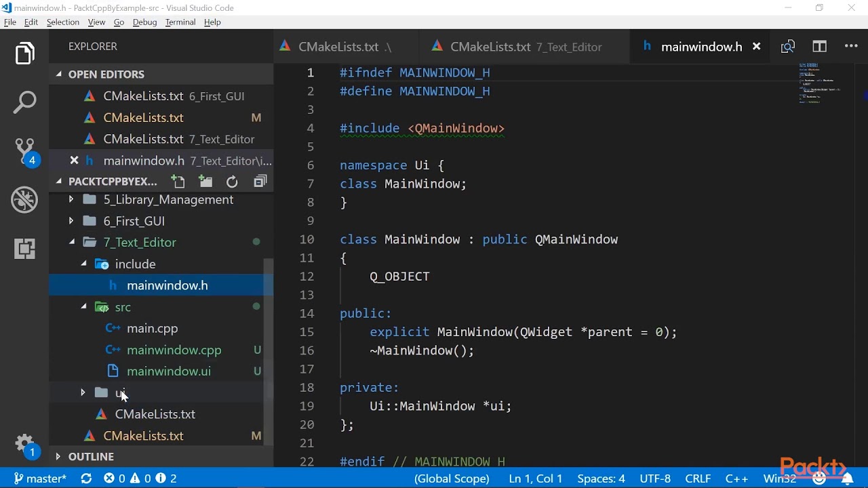This screenshot has height=488, width=868.
Task: Expand the 5_Library_Management folder
Action: tap(71, 199)
